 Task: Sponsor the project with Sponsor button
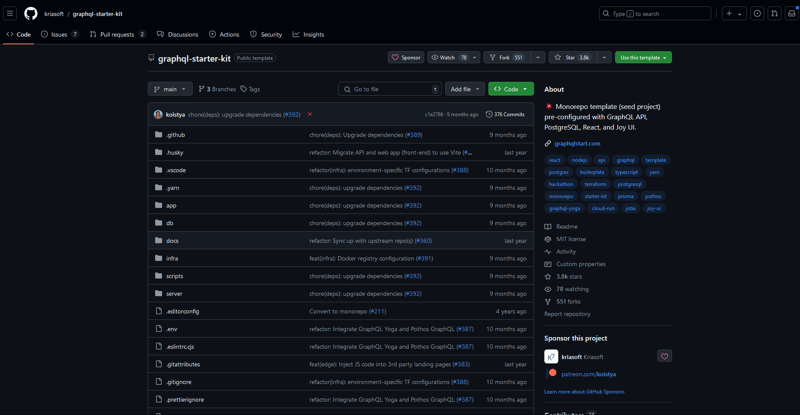406,58
